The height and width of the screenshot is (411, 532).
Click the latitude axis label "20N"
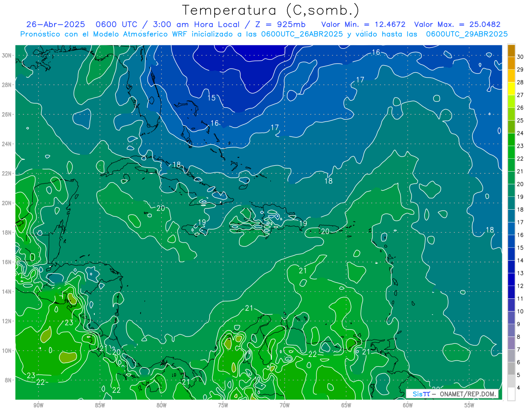coord(7,203)
